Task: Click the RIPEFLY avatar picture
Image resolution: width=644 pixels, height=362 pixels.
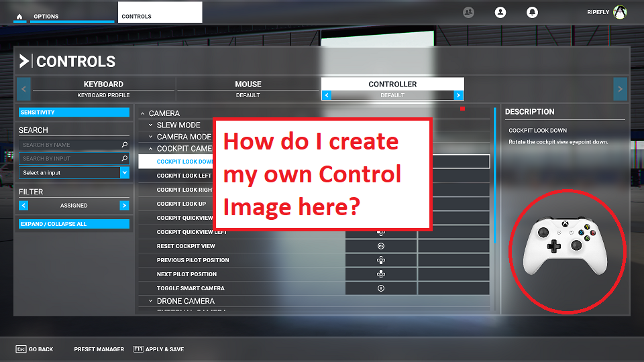Action: tap(620, 12)
